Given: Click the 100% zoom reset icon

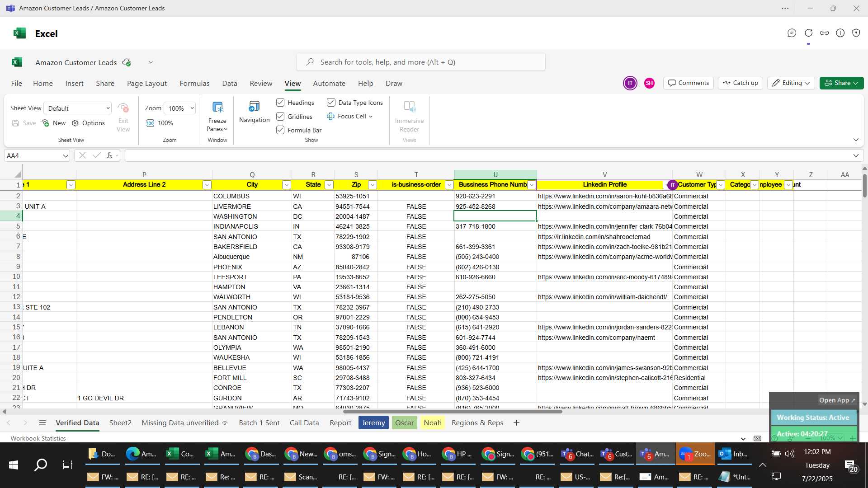Looking at the screenshot, I should coord(150,123).
